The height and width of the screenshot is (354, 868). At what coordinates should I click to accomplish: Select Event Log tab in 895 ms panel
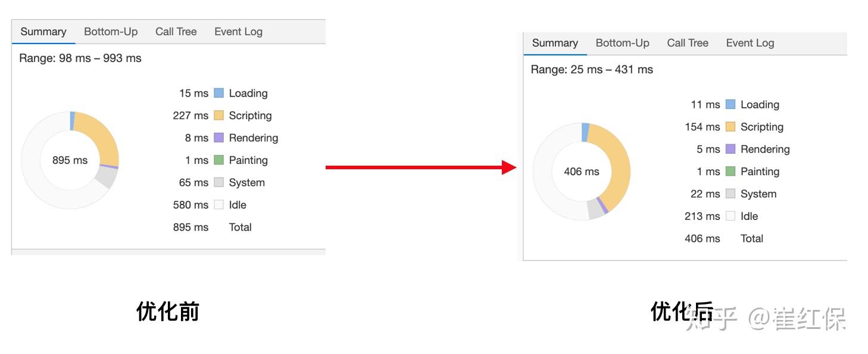[238, 32]
